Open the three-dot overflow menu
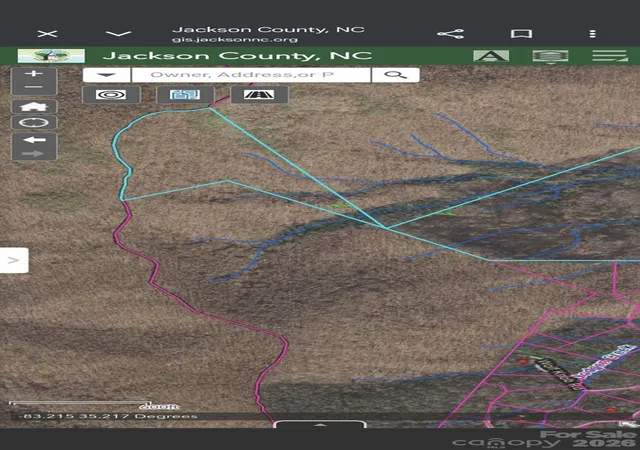 tap(593, 33)
